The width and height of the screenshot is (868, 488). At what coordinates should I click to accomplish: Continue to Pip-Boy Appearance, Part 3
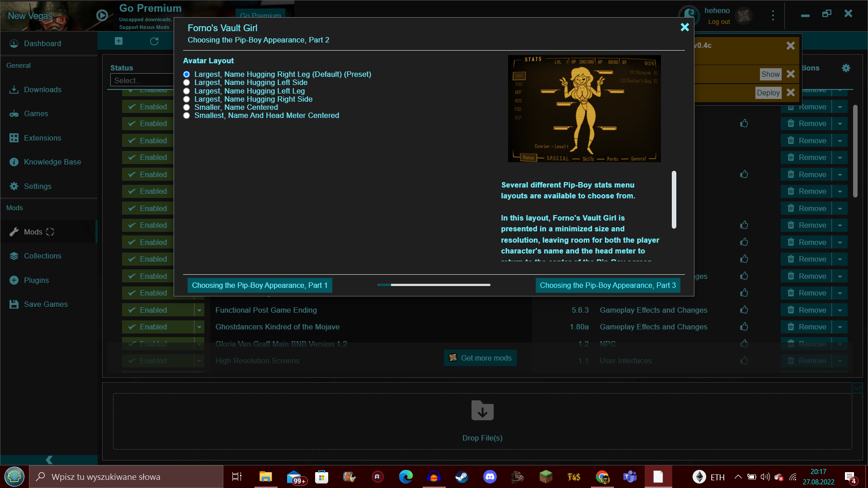pyautogui.click(x=608, y=285)
